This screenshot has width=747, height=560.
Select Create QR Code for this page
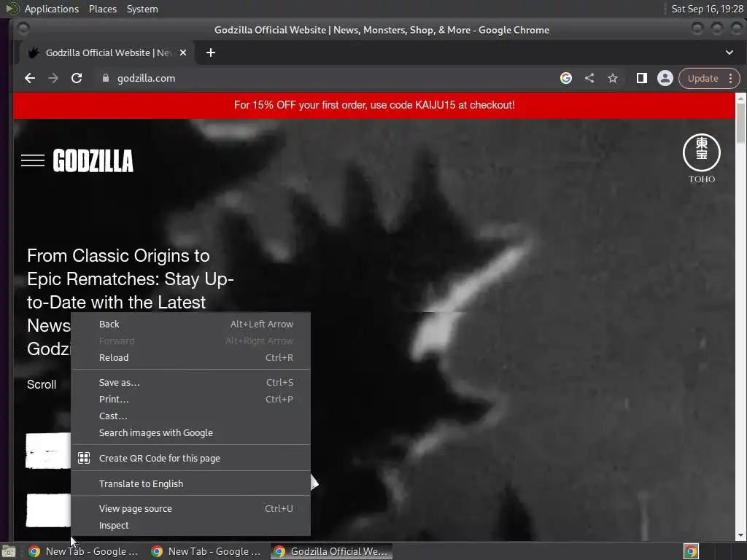coord(190,458)
